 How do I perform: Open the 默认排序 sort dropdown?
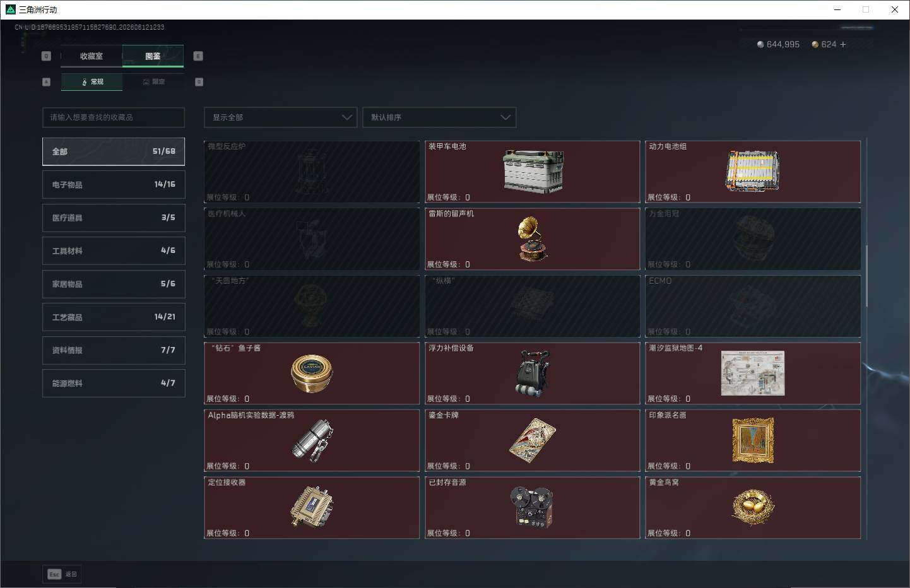(x=439, y=117)
